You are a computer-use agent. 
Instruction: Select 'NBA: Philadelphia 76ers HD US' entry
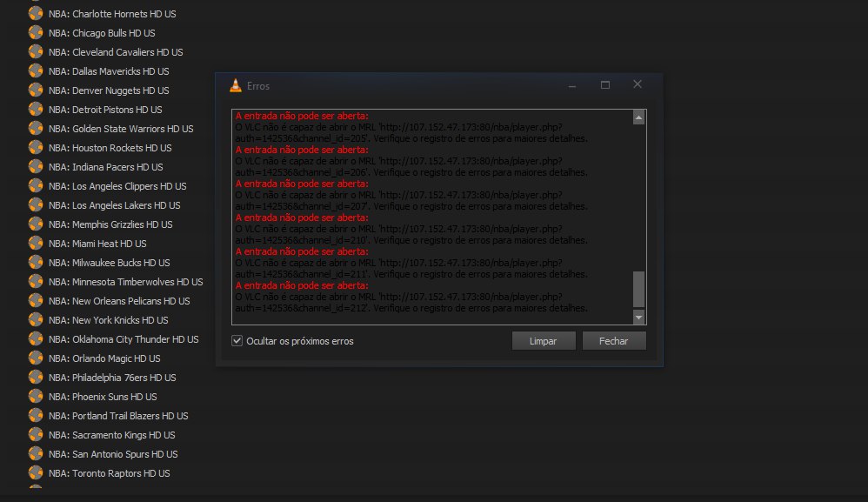click(x=112, y=378)
